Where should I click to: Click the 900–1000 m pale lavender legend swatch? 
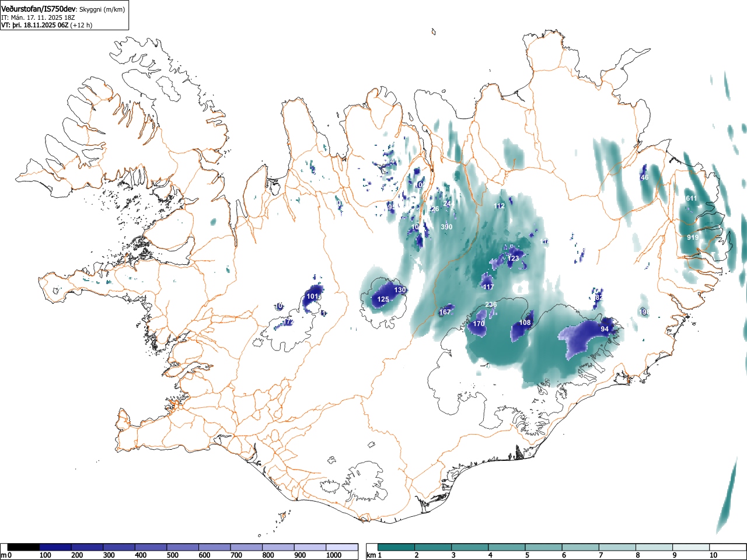(310, 548)
